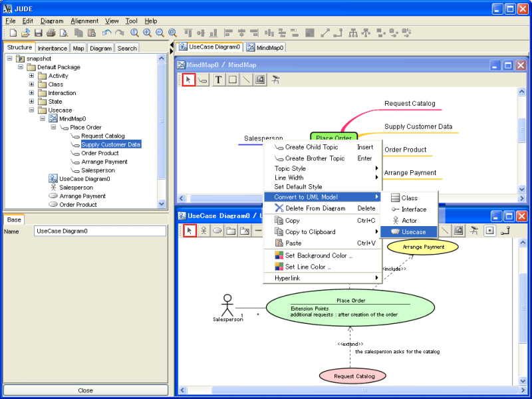
Task: Click the New file toolbar icon
Action: coord(13,33)
